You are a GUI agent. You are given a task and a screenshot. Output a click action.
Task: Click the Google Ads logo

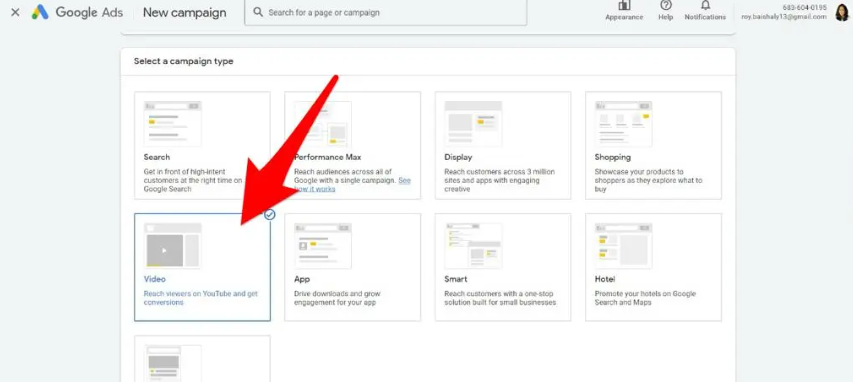pyautogui.click(x=77, y=12)
